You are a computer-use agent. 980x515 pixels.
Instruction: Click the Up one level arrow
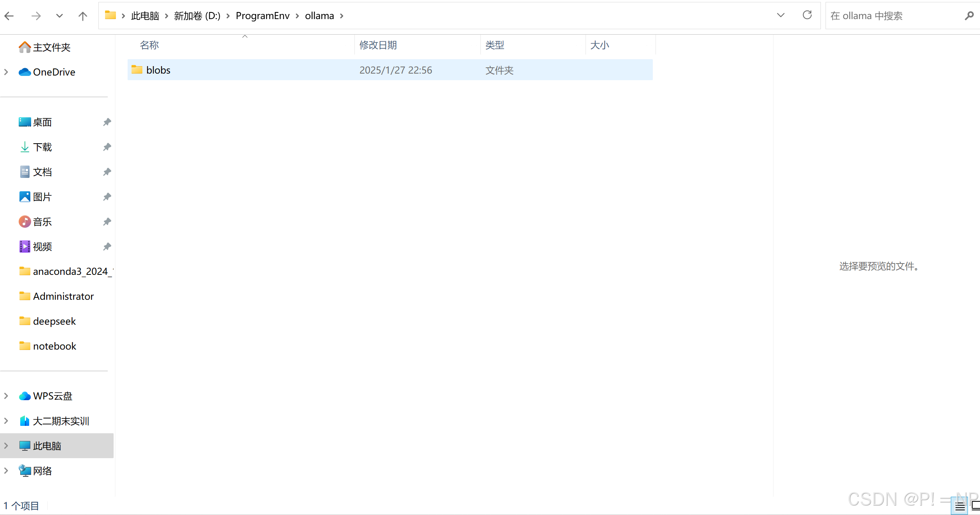83,16
